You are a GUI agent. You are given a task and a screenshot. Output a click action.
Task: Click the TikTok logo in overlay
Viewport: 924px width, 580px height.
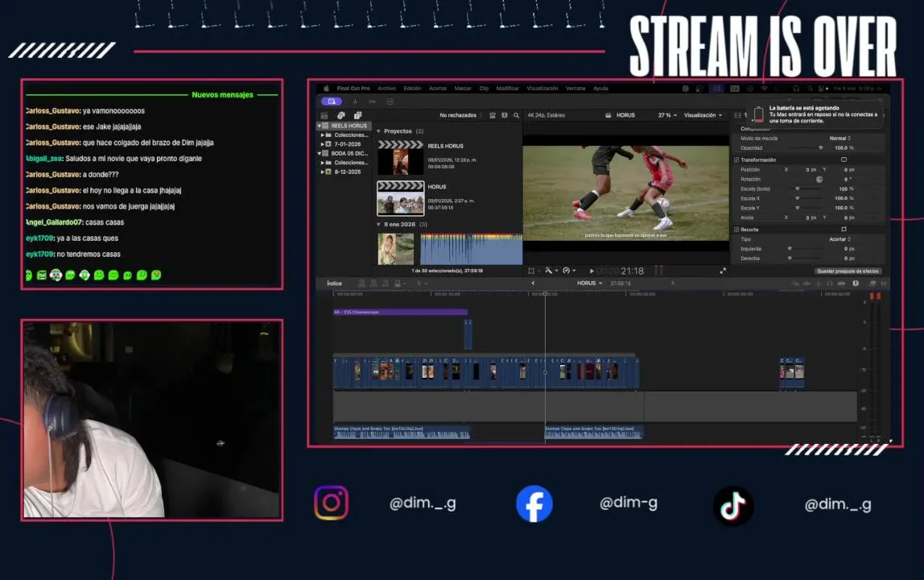coord(733,506)
